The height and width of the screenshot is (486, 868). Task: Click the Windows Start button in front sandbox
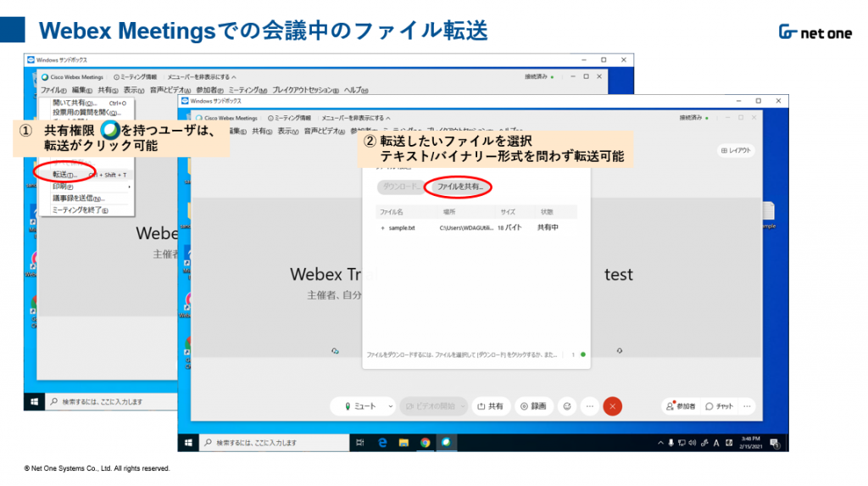[188, 443]
